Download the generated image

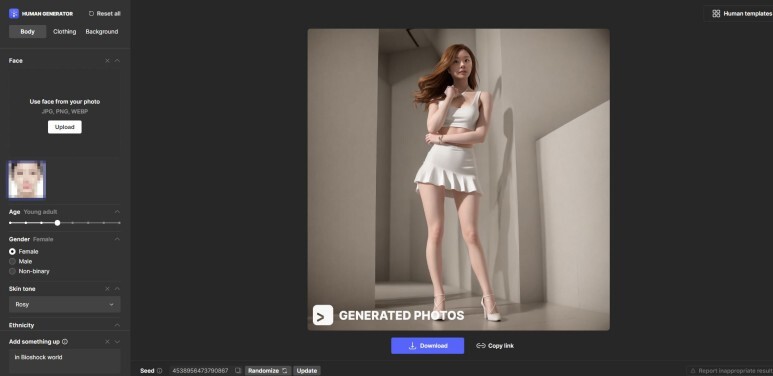(x=427, y=346)
